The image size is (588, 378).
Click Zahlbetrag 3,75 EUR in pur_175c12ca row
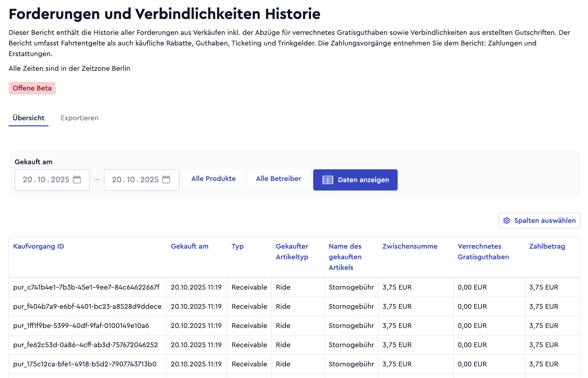click(544, 364)
